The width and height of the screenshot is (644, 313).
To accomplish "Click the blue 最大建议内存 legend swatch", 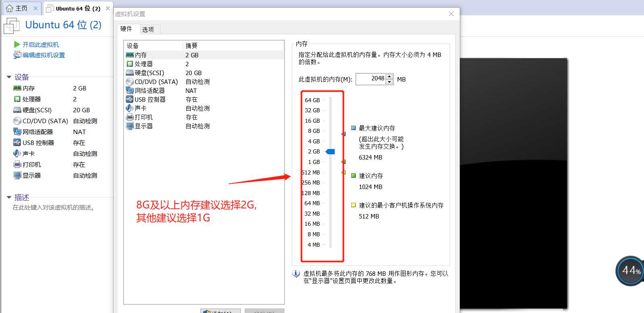I will tap(353, 128).
